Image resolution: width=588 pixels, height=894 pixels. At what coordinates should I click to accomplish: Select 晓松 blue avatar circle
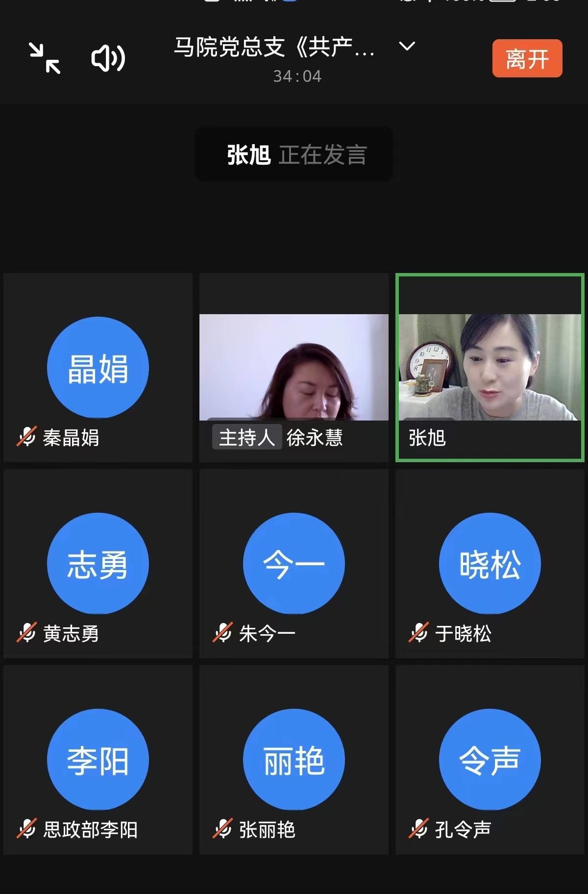pyautogui.click(x=490, y=564)
